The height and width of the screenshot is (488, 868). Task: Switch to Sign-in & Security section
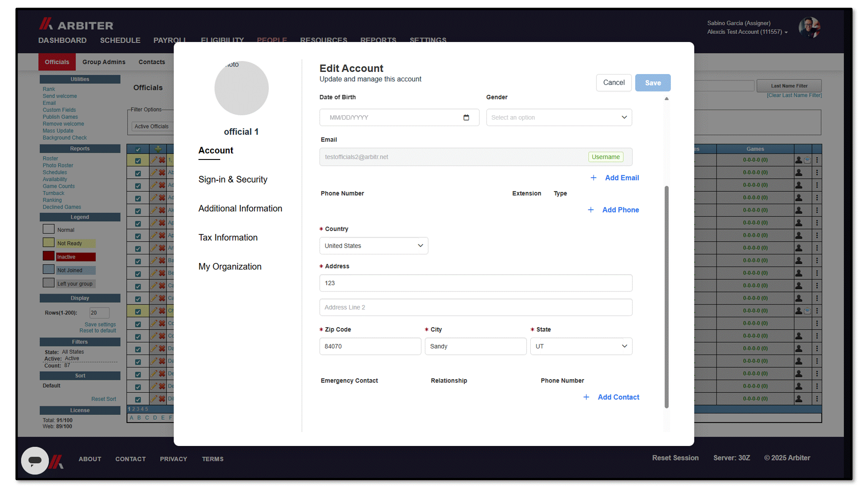[233, 179]
